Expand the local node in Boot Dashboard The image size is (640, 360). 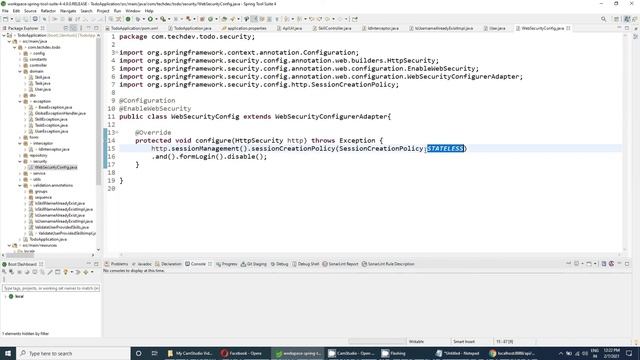(5, 296)
